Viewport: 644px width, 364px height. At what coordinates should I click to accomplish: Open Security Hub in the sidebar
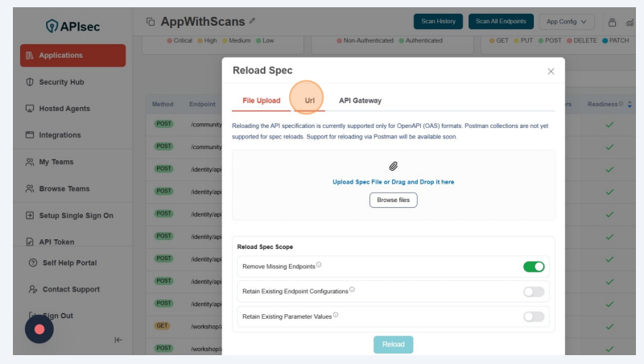click(61, 82)
